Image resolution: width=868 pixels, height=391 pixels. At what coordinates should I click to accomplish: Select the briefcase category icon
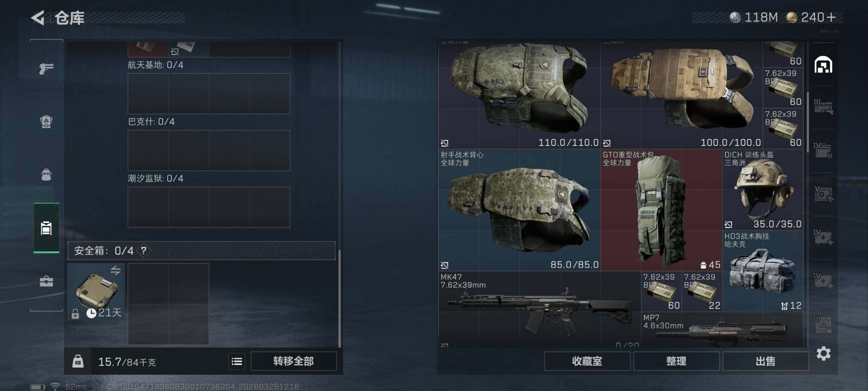pos(46,281)
